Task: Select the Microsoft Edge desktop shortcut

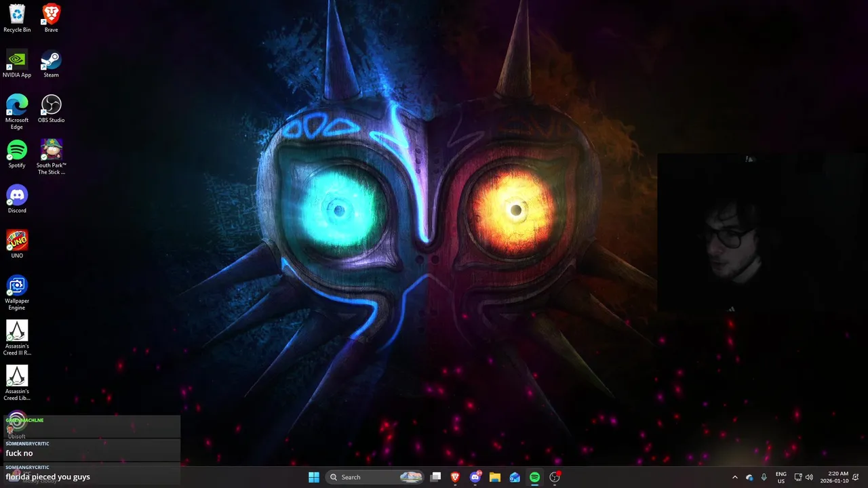Action: click(17, 112)
